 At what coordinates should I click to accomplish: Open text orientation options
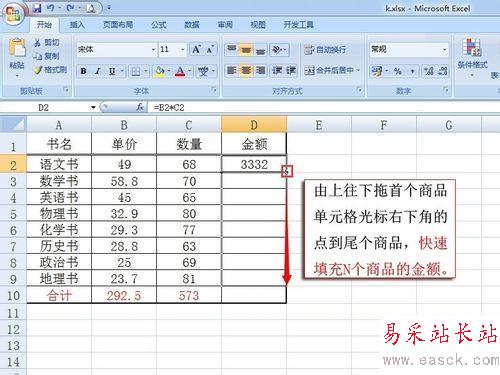click(x=278, y=50)
